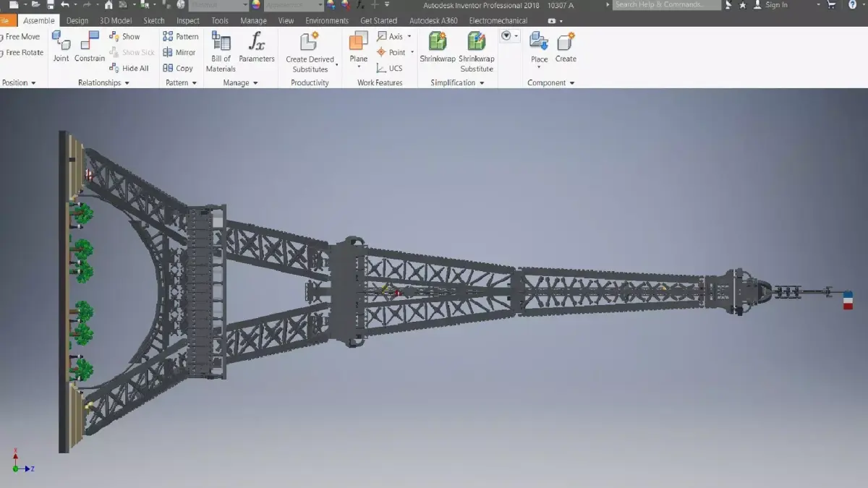Switch to the Design tab

coord(77,21)
